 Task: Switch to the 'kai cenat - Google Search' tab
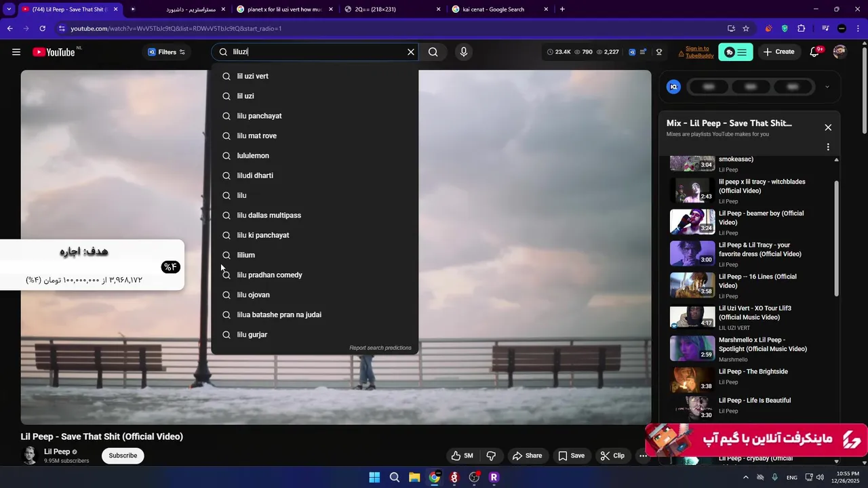499,9
